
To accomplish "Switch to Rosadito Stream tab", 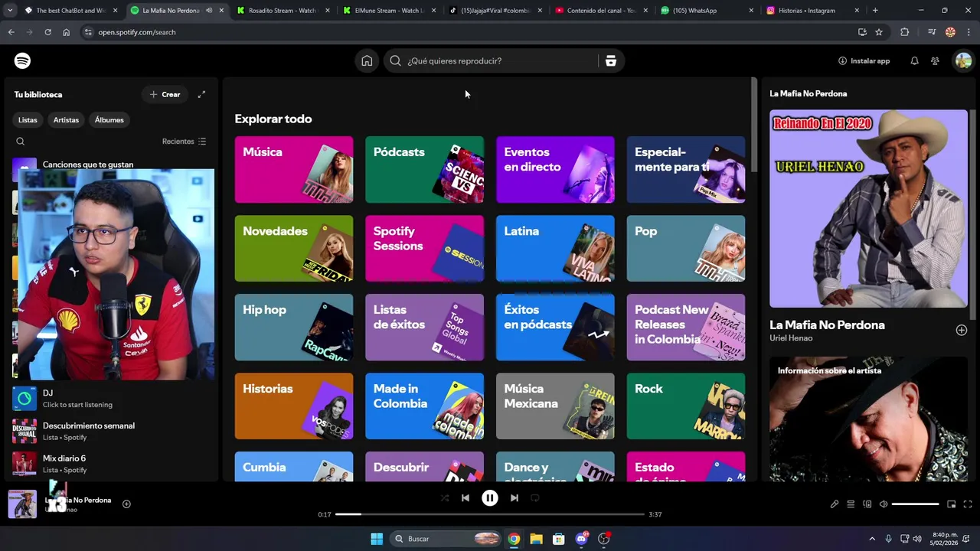I will (x=283, y=11).
